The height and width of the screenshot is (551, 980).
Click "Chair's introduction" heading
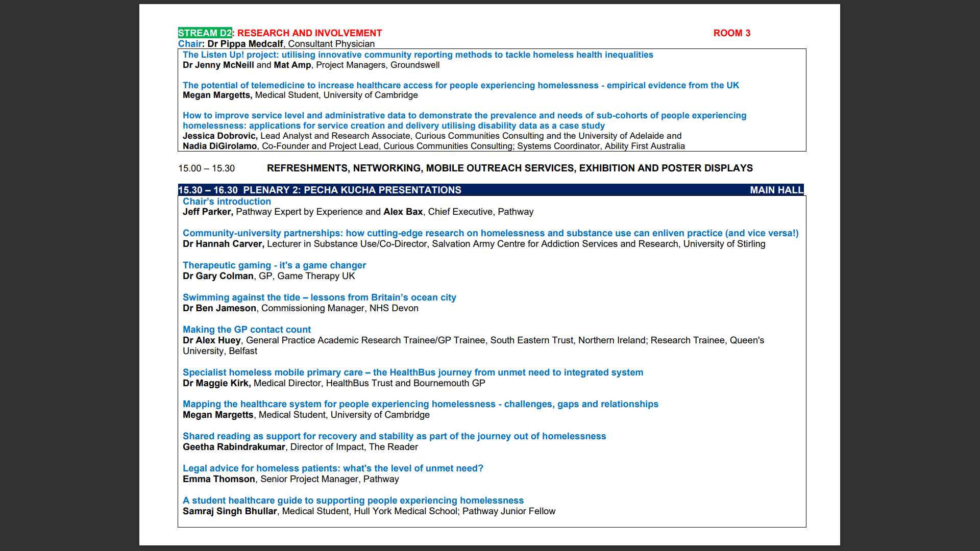pos(227,202)
